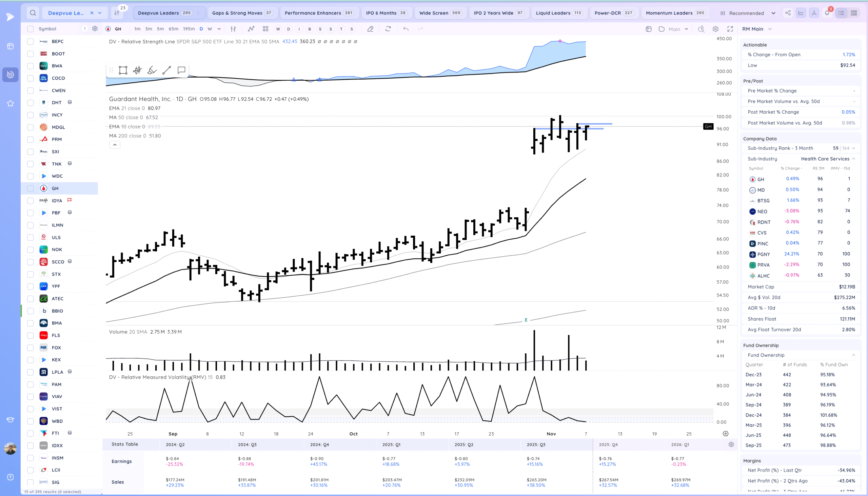
Task: Check the box next to MDGL
Action: (x=30, y=127)
